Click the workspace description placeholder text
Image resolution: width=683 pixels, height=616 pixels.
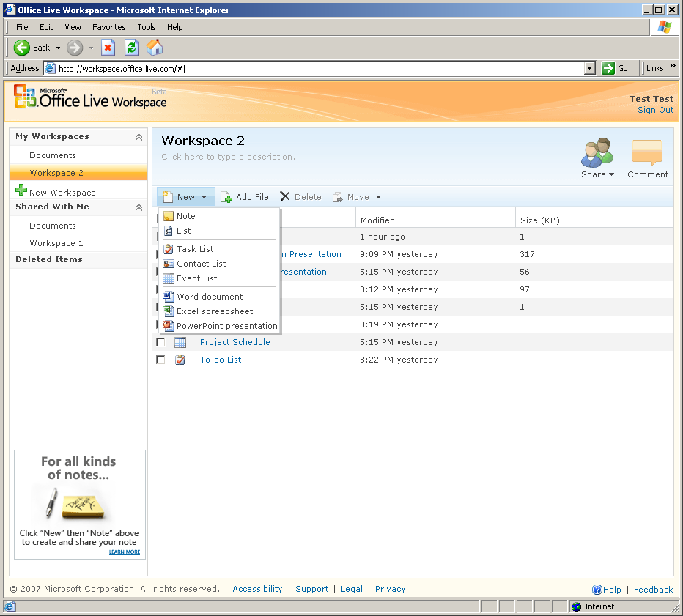click(x=228, y=157)
